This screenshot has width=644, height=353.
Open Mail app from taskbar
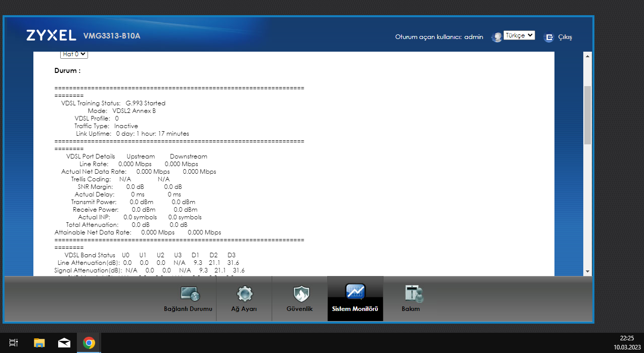pyautogui.click(x=64, y=343)
